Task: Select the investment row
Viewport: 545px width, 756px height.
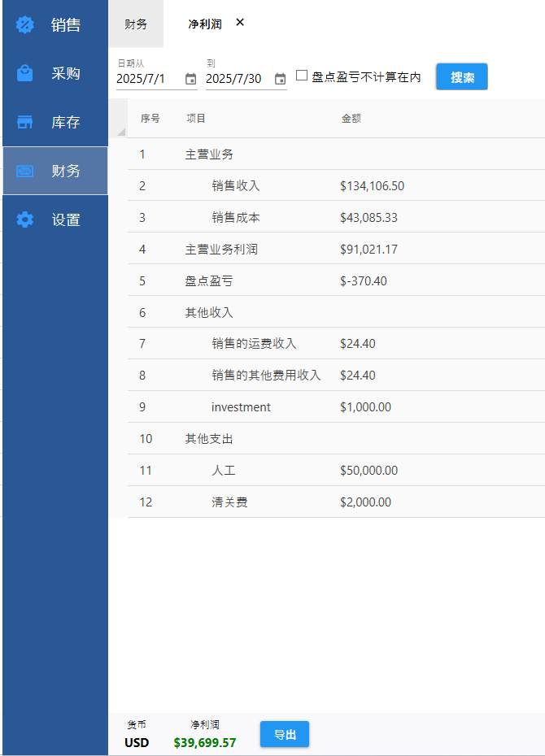Action: click(241, 407)
